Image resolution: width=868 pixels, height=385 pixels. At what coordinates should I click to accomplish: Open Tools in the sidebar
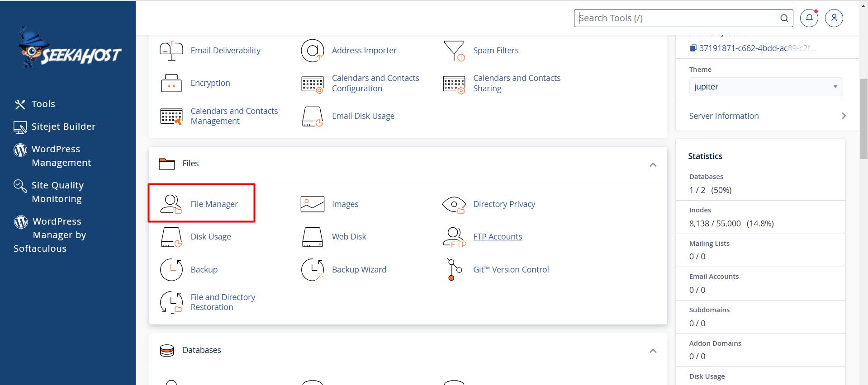tap(35, 104)
